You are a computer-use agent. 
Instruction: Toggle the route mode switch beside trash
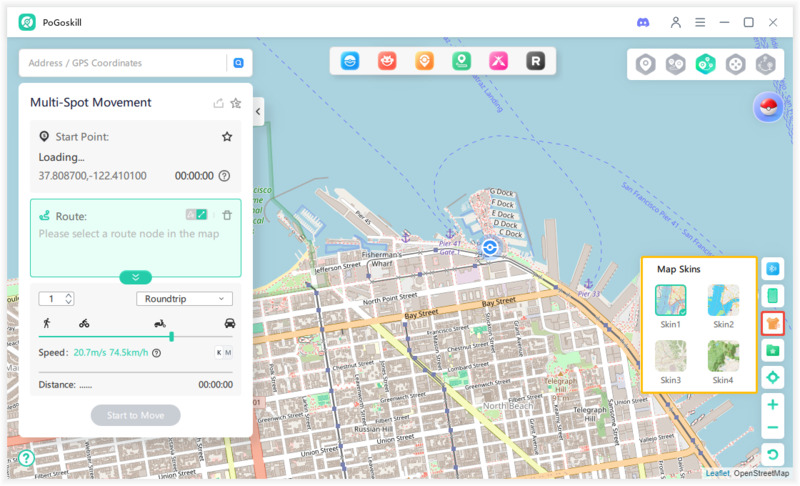pyautogui.click(x=196, y=215)
